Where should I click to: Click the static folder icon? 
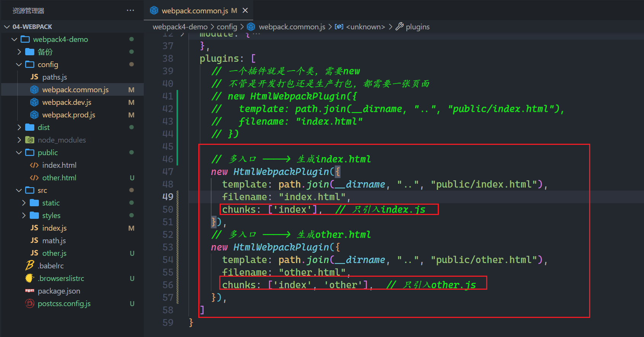(x=34, y=203)
